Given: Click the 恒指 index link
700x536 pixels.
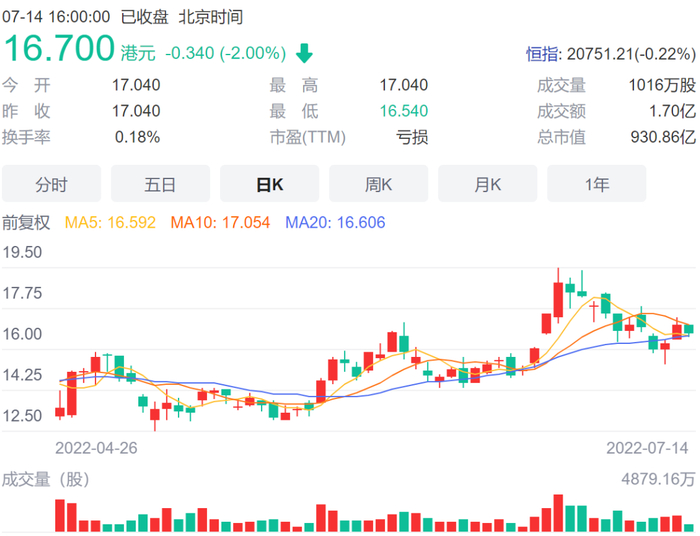Looking at the screenshot, I should tap(542, 54).
